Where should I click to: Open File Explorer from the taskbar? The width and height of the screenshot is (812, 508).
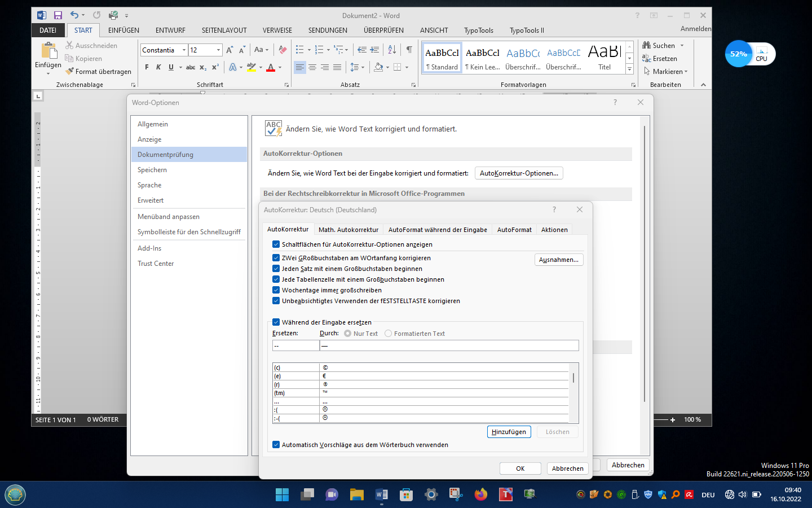pos(356,495)
